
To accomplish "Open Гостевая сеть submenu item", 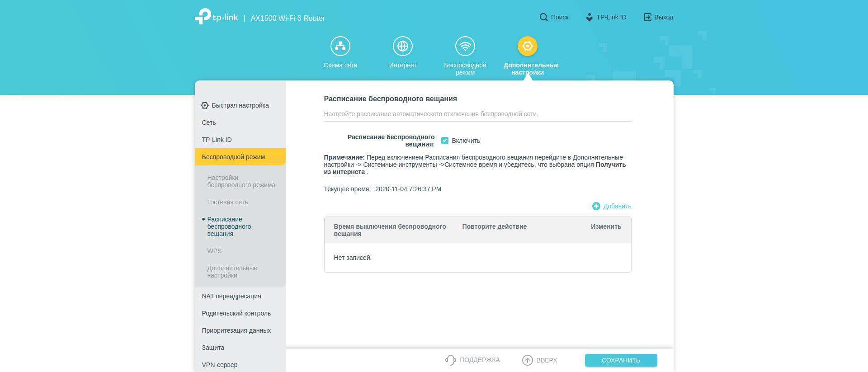I will click(227, 202).
